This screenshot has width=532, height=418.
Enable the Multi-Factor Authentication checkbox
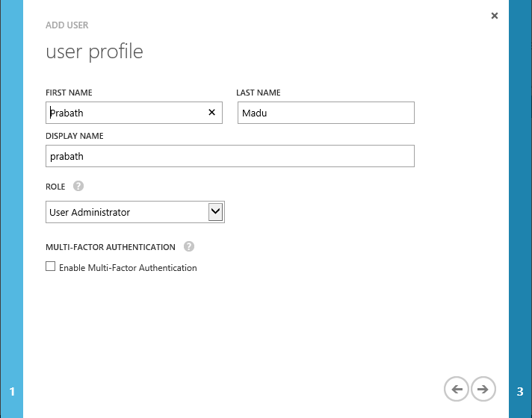coord(51,266)
